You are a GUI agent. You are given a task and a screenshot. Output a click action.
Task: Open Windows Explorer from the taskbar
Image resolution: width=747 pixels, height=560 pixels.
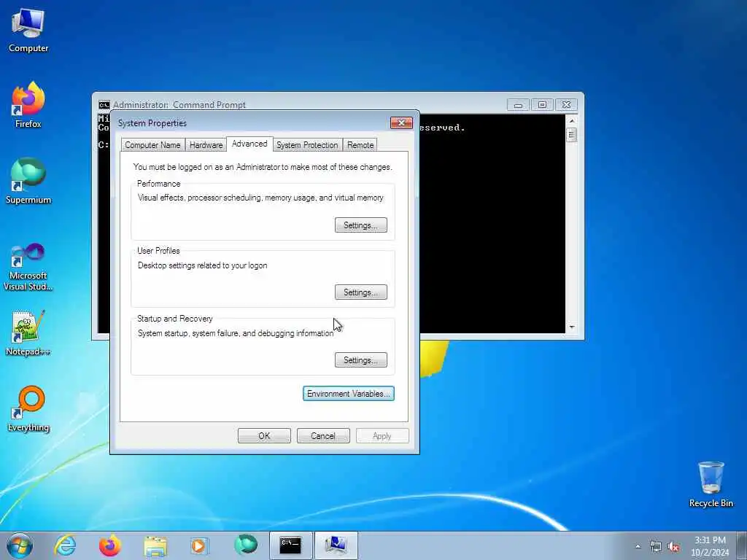coord(155,545)
